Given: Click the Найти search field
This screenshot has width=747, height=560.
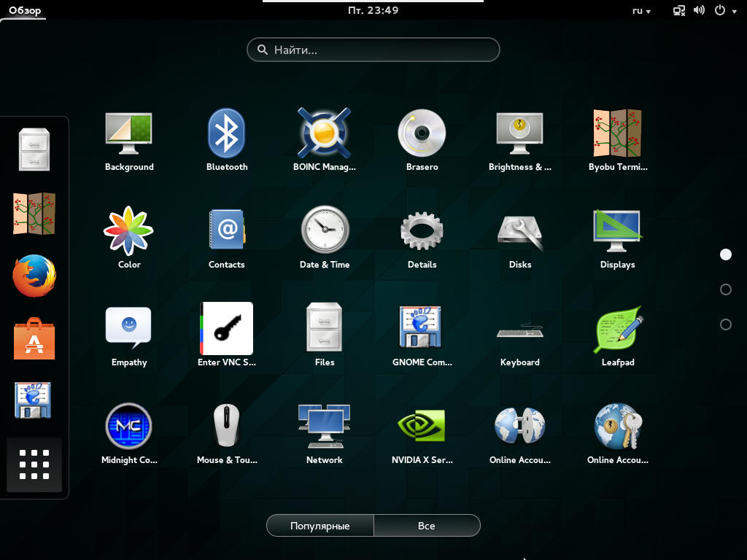Looking at the screenshot, I should point(373,50).
